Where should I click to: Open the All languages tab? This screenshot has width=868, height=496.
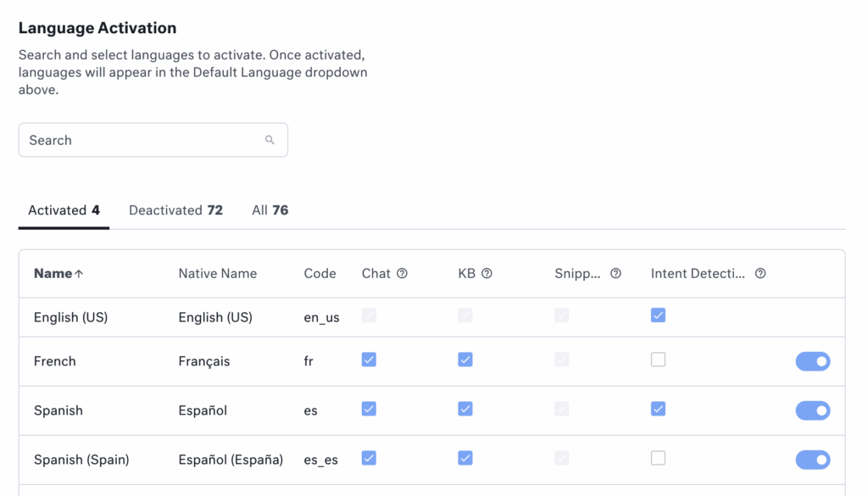[x=270, y=210]
